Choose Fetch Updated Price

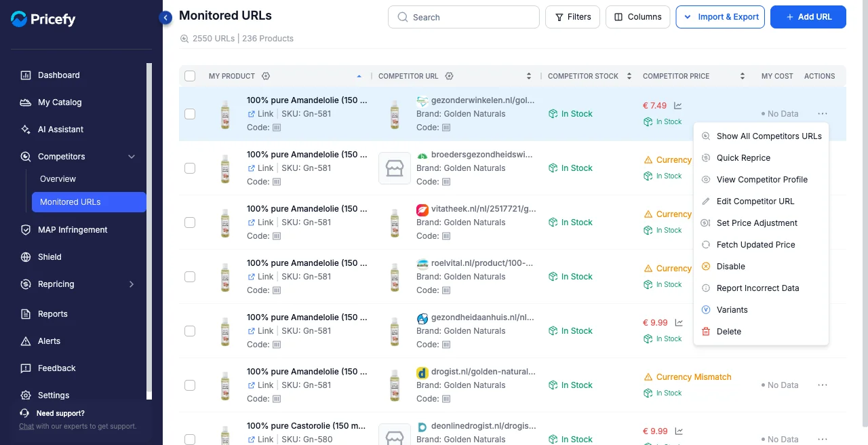(761, 245)
